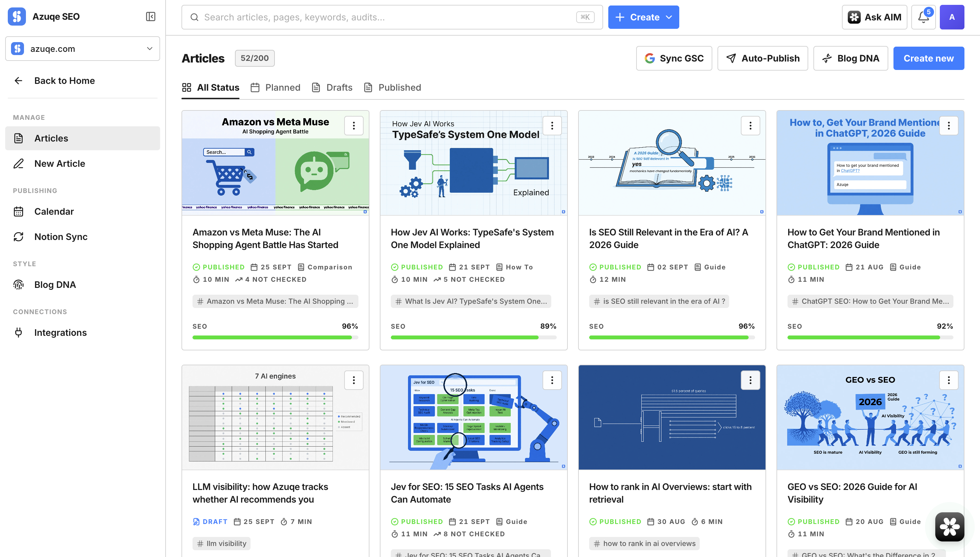Click SEO progress bar on Amazon vs Meta Muse card
Image resolution: width=980 pixels, height=557 pixels.
pos(275,337)
